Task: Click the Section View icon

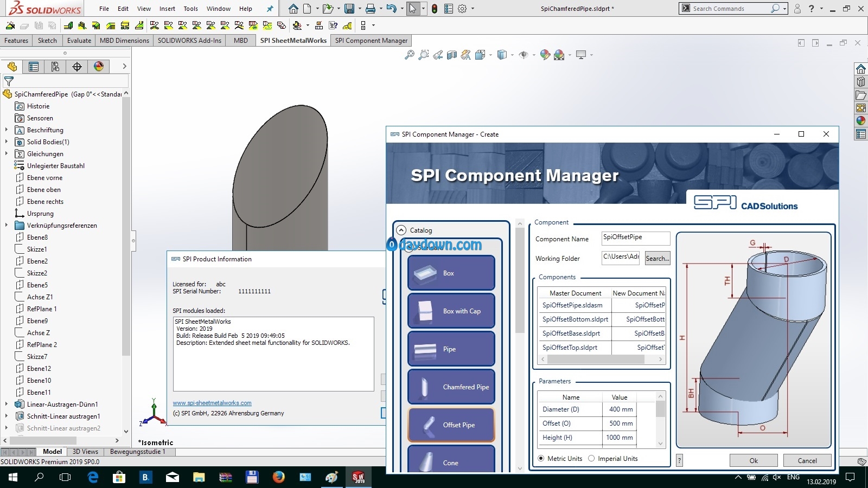Action: click(x=452, y=55)
